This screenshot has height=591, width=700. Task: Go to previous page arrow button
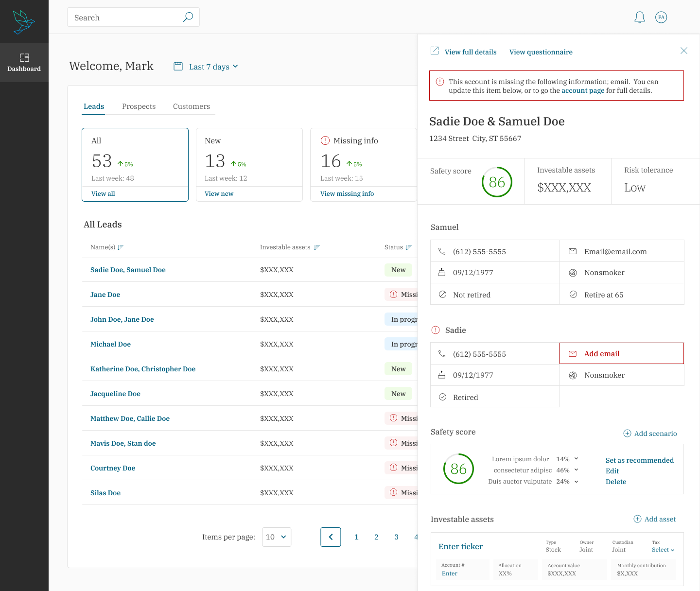331,537
